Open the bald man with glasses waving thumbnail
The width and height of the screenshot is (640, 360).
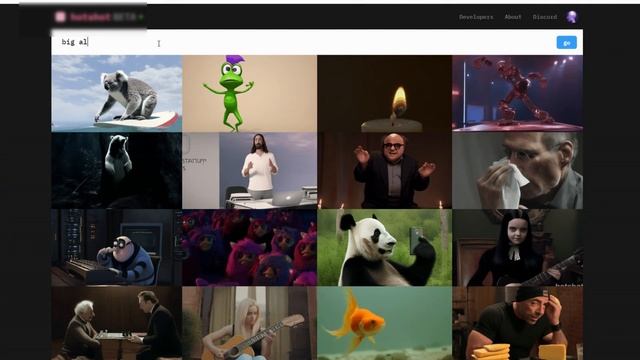coord(384,171)
